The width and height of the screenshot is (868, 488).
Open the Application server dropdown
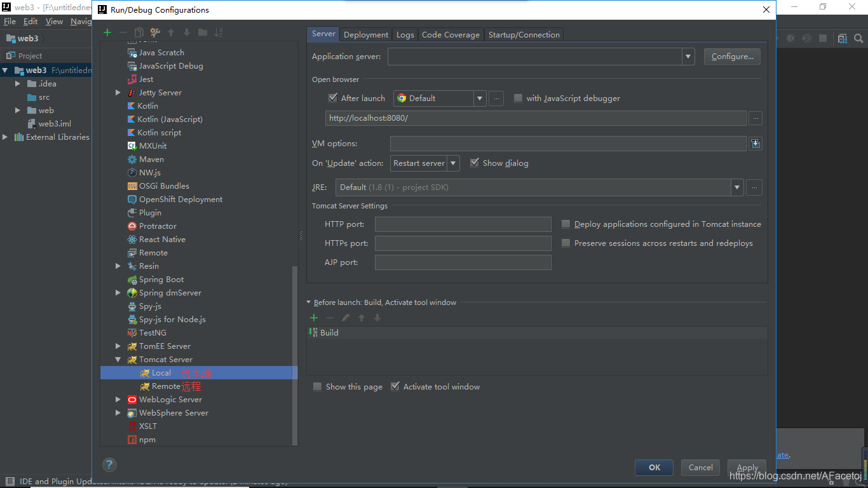(x=688, y=57)
